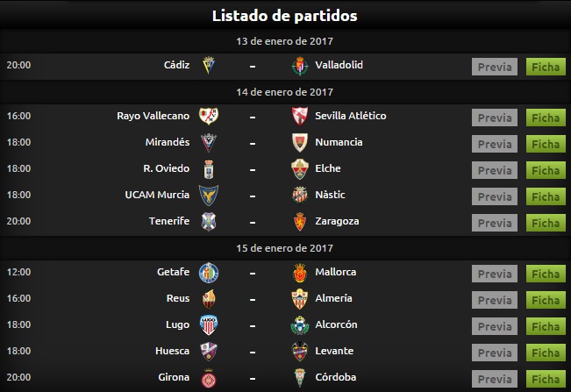Open the UCAM Murcia badge
Screen dimensions: 571x392
point(209,196)
